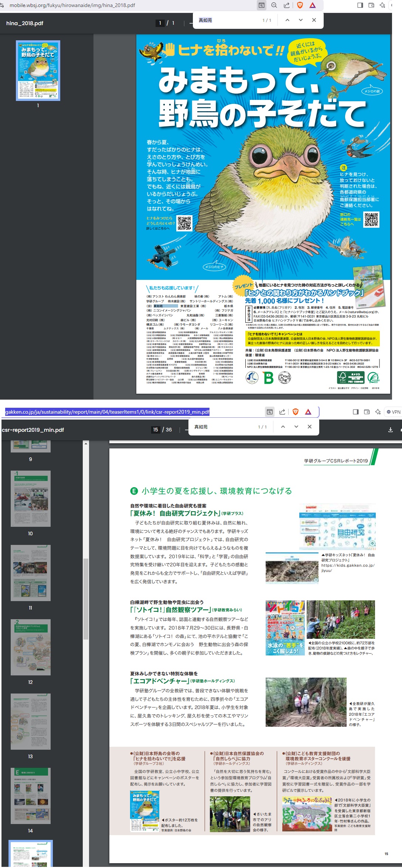This screenshot has height=868, width=402.
Task: Click the page number box showing 15
Action: (x=156, y=430)
